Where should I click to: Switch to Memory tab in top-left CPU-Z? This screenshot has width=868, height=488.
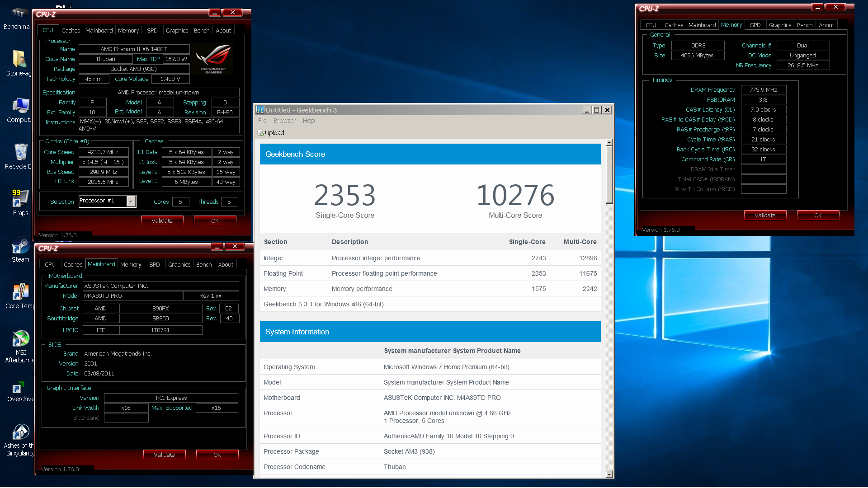(128, 30)
